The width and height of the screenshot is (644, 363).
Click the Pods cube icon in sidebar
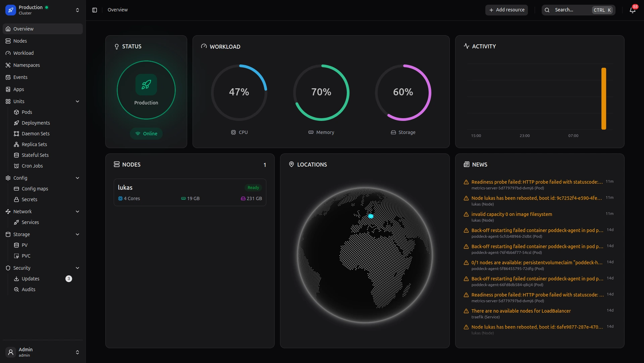[x=16, y=112]
